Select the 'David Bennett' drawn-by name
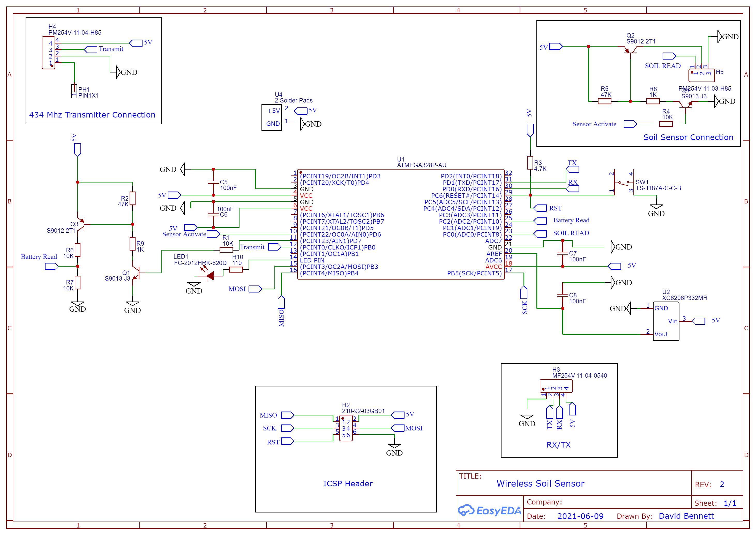The height and width of the screenshot is (535, 756). [x=686, y=516]
